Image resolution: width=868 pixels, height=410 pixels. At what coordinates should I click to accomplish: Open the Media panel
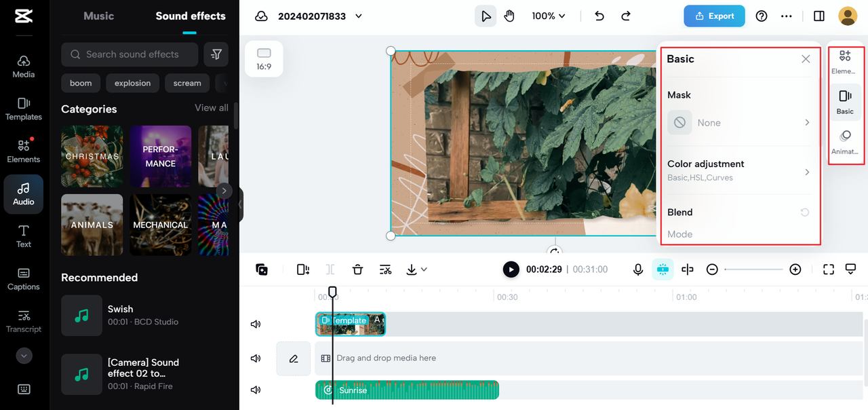(x=24, y=66)
